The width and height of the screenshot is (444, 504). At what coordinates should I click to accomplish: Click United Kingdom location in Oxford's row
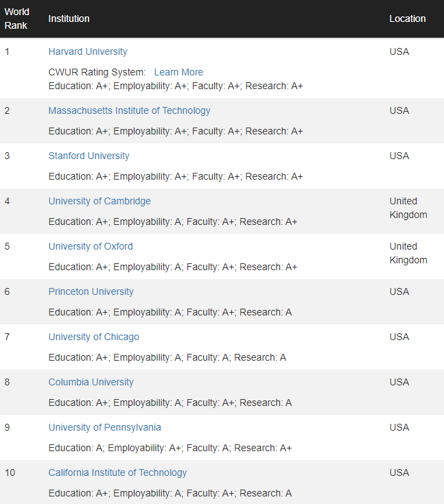pos(408,253)
